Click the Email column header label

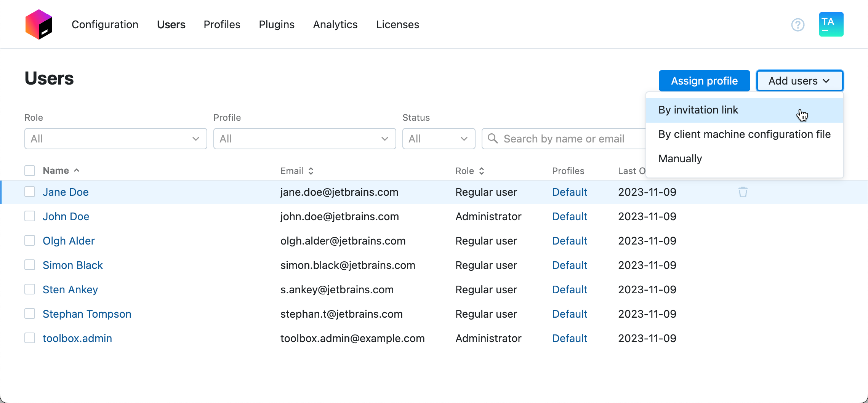click(291, 171)
